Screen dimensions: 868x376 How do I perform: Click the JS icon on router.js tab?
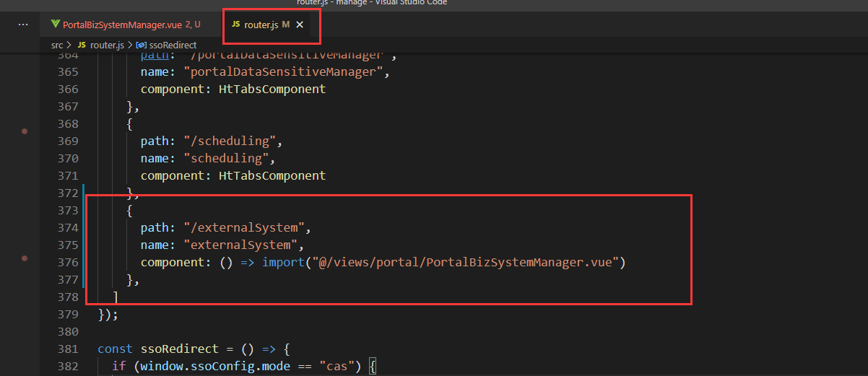235,25
